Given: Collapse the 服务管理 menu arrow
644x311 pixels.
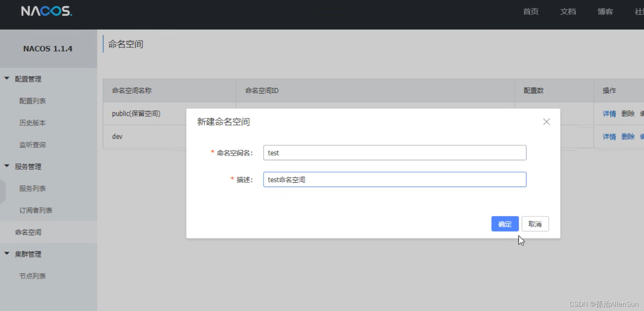Looking at the screenshot, I should coord(7,166).
